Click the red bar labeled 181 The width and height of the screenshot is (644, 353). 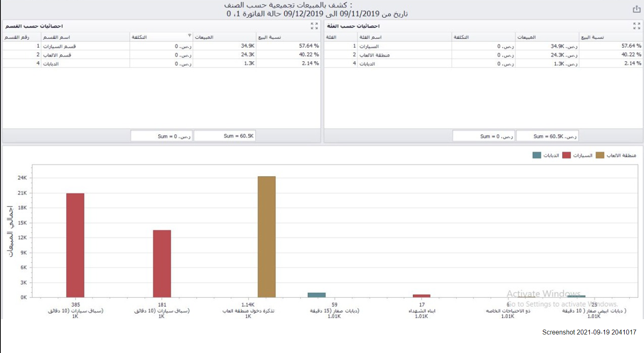tap(162, 264)
